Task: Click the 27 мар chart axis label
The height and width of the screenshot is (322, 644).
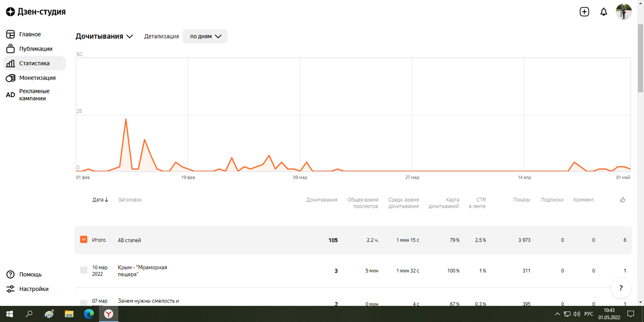Action: click(412, 177)
